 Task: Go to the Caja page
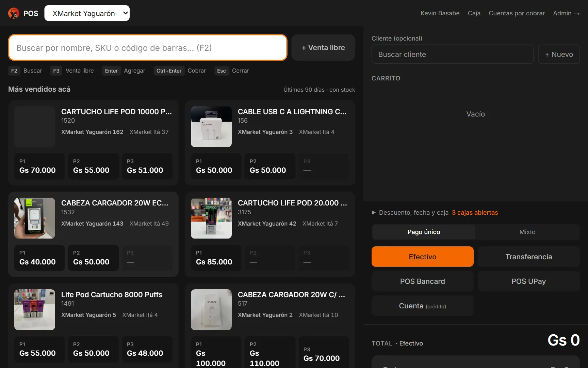pyautogui.click(x=474, y=13)
